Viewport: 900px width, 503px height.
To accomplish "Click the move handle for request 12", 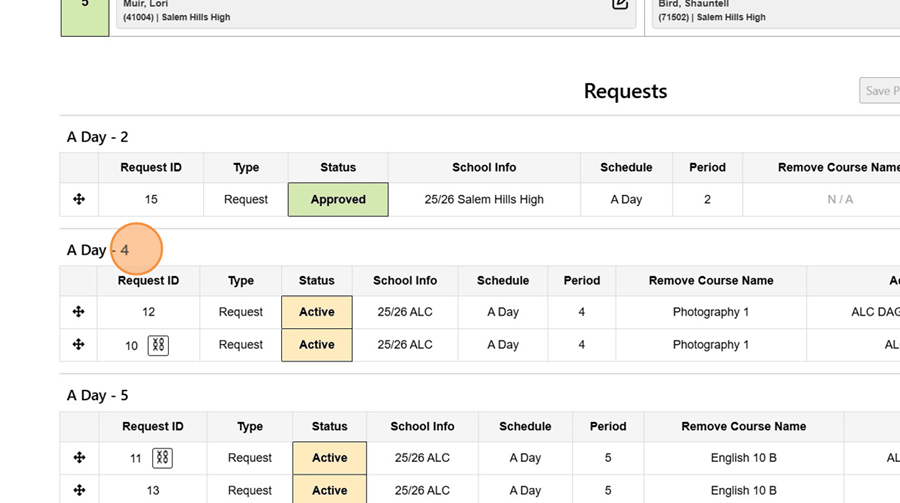I will [x=78, y=312].
